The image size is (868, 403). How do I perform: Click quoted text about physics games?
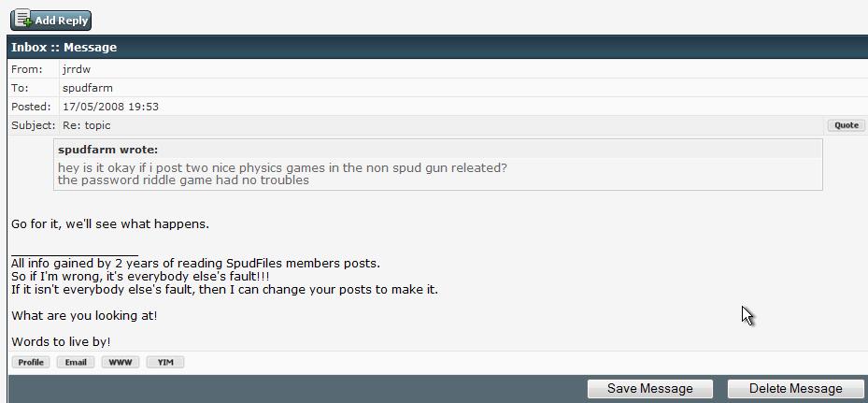tap(282, 168)
